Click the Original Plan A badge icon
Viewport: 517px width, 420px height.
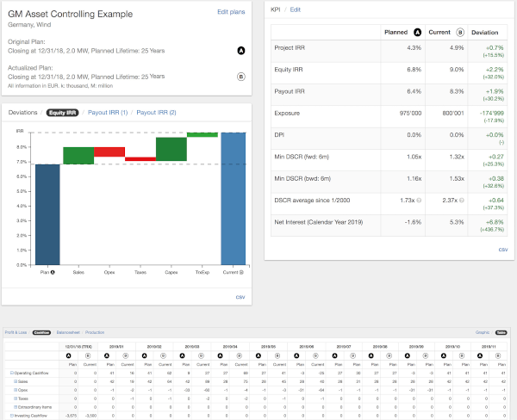point(242,51)
